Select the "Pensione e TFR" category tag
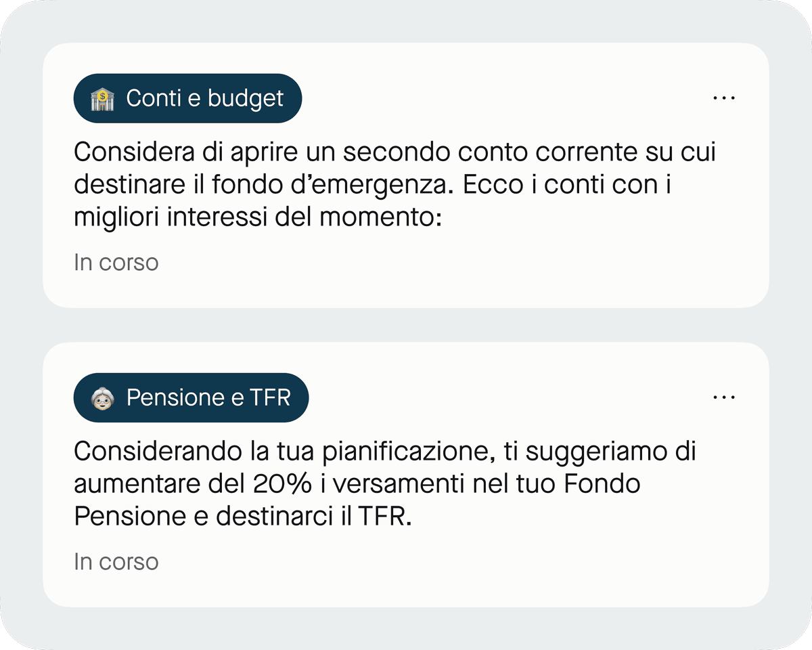The width and height of the screenshot is (812, 650). click(191, 398)
